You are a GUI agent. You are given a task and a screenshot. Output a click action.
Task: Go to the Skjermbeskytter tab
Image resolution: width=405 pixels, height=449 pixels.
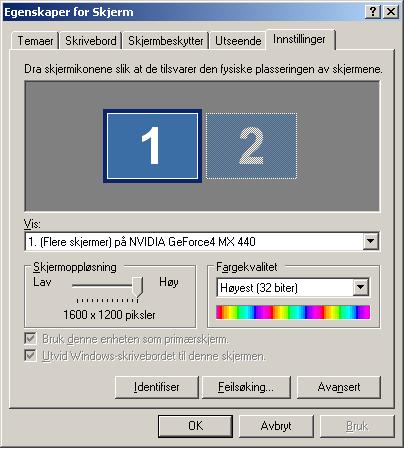pos(166,41)
